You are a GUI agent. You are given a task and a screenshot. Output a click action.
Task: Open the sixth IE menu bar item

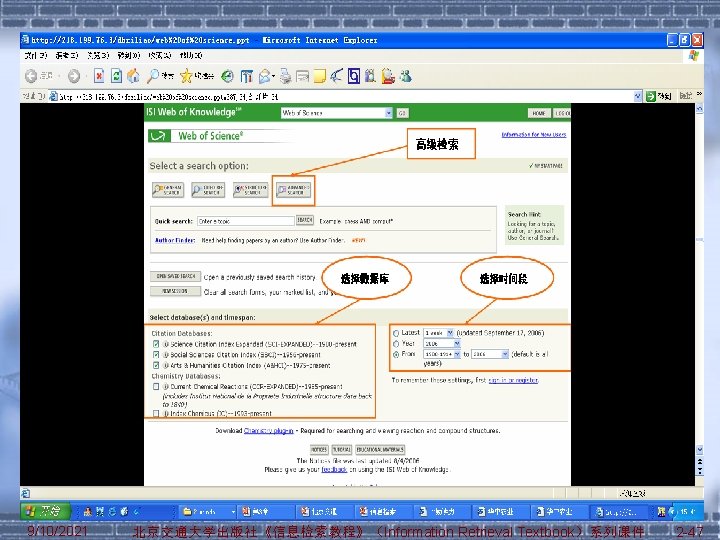[x=191, y=56]
